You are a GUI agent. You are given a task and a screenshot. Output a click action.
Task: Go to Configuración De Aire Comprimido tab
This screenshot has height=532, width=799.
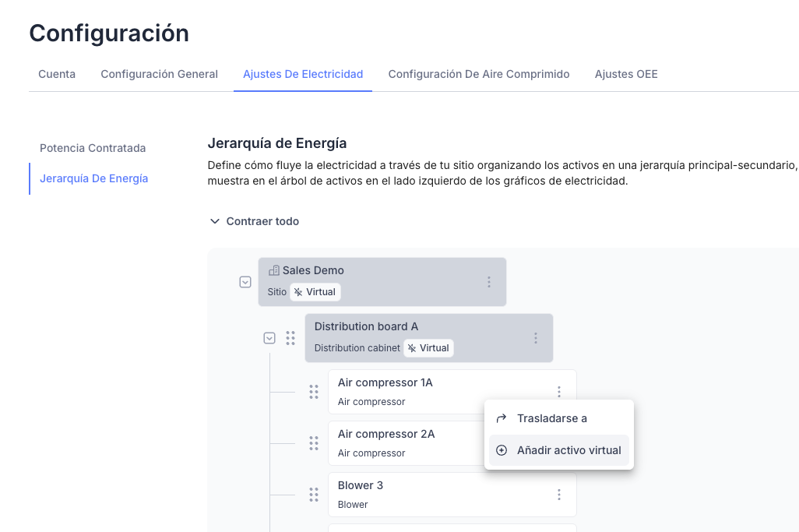479,74
